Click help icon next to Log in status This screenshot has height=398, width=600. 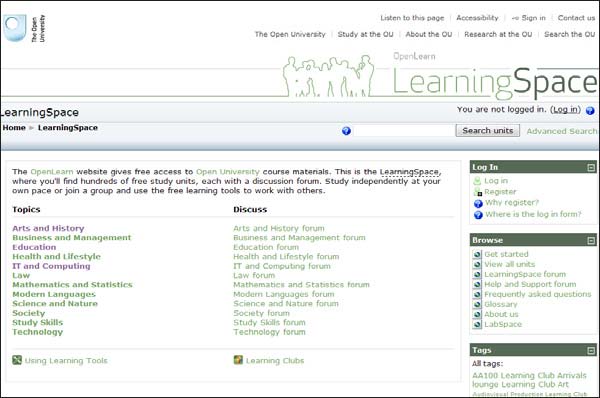click(590, 111)
